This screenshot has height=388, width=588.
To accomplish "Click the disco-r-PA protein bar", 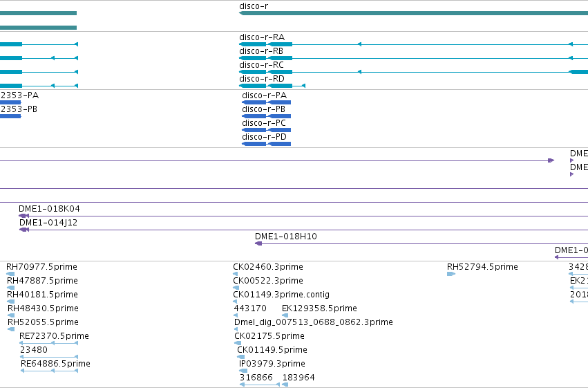I will 266,102.
